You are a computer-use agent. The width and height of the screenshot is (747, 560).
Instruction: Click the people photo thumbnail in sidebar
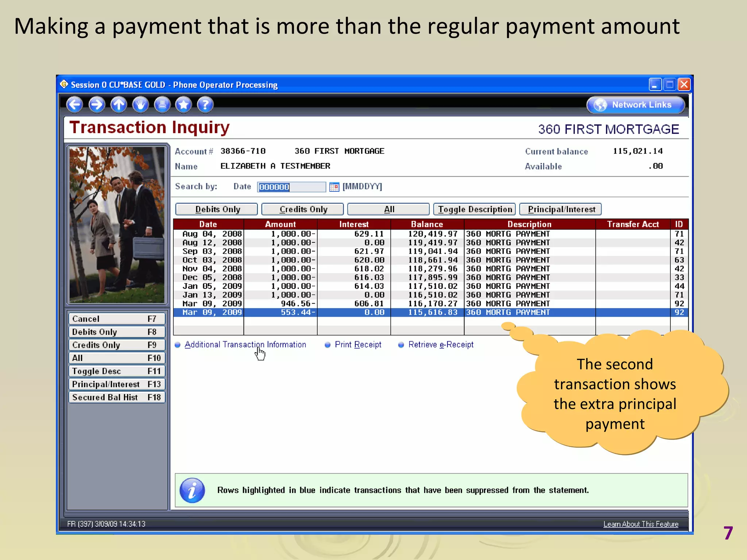(x=117, y=225)
